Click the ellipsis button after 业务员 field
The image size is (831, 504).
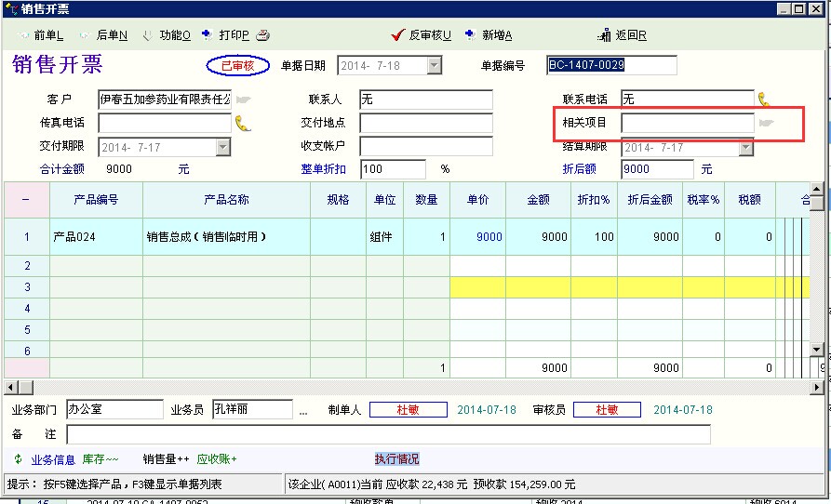(x=302, y=410)
